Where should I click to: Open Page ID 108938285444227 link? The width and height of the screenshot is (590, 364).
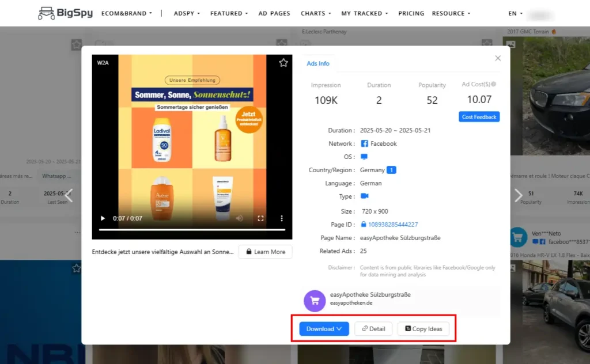pyautogui.click(x=393, y=225)
